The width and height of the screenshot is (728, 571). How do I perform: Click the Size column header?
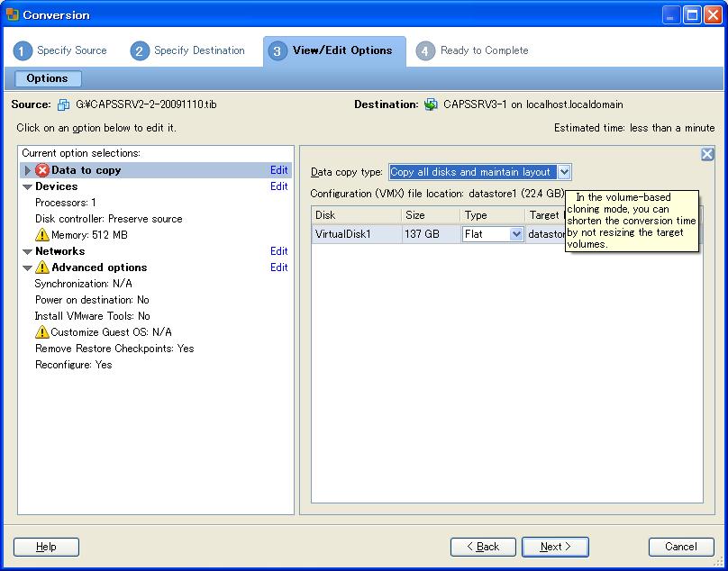432,215
